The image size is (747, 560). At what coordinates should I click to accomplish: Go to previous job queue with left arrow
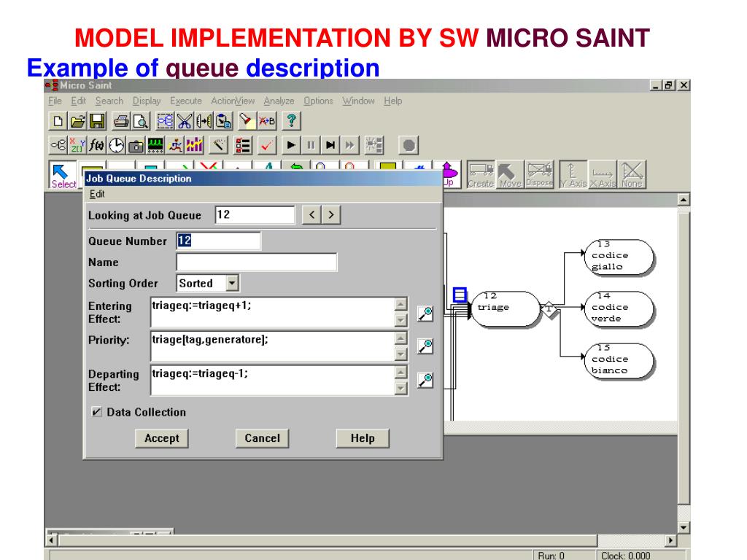pyautogui.click(x=311, y=215)
